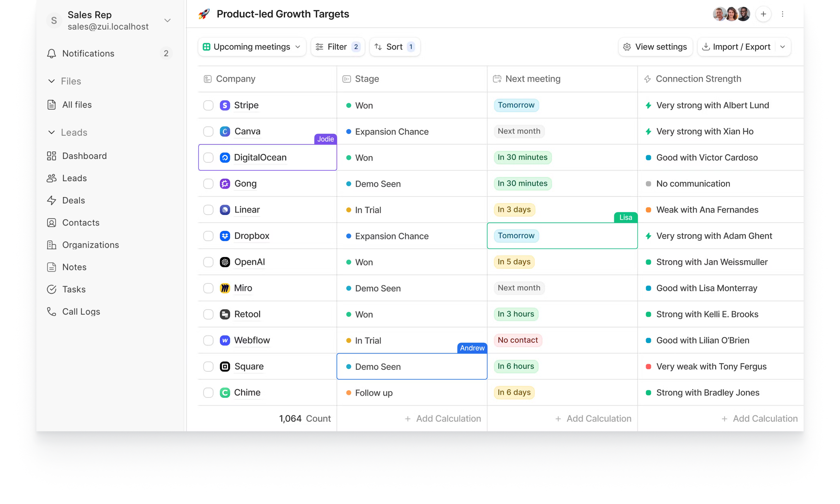Click the Dropbox company logo
This screenshot has width=840, height=504.
[x=225, y=236]
